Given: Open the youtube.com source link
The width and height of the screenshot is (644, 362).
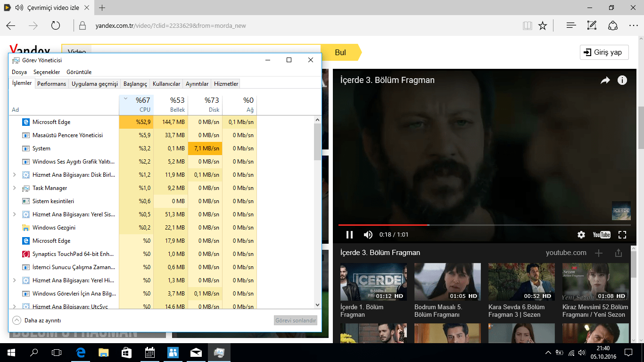Looking at the screenshot, I should pos(566,253).
